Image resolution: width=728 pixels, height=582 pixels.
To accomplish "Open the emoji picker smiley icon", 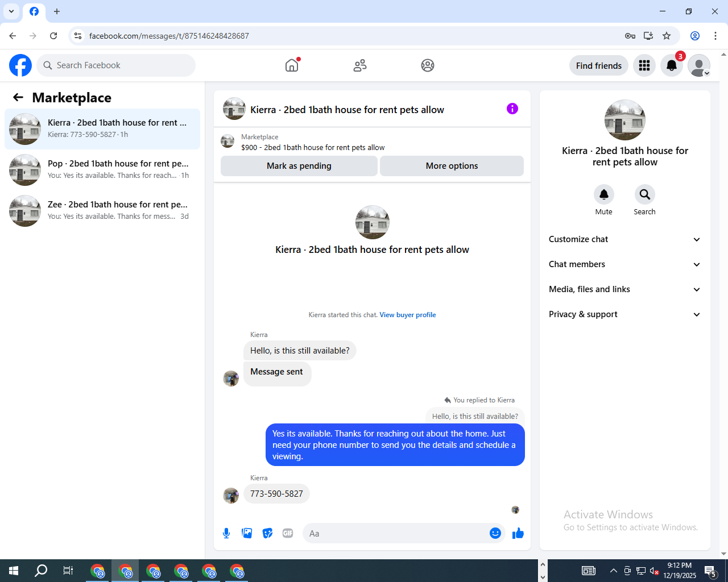I will 495,533.
